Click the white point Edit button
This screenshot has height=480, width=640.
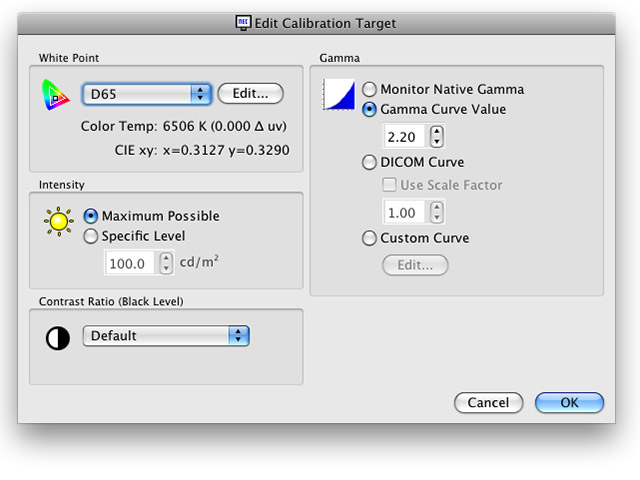pyautogui.click(x=250, y=93)
